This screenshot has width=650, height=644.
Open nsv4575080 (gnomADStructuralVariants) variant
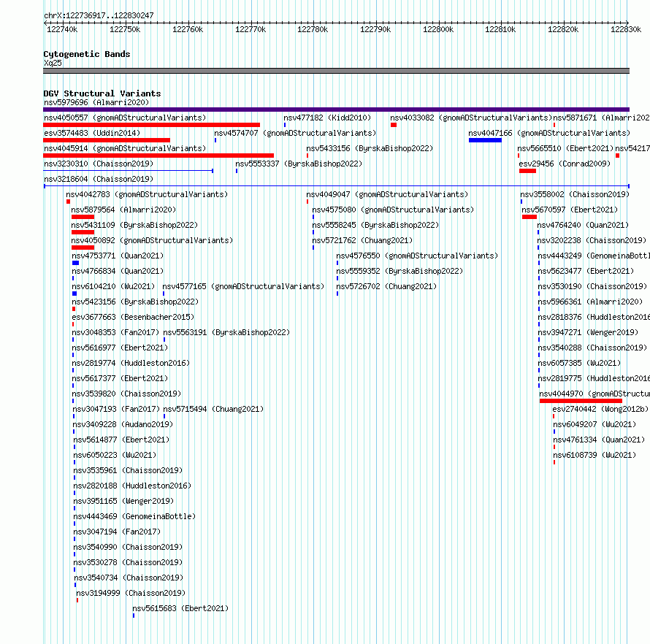coord(393,210)
